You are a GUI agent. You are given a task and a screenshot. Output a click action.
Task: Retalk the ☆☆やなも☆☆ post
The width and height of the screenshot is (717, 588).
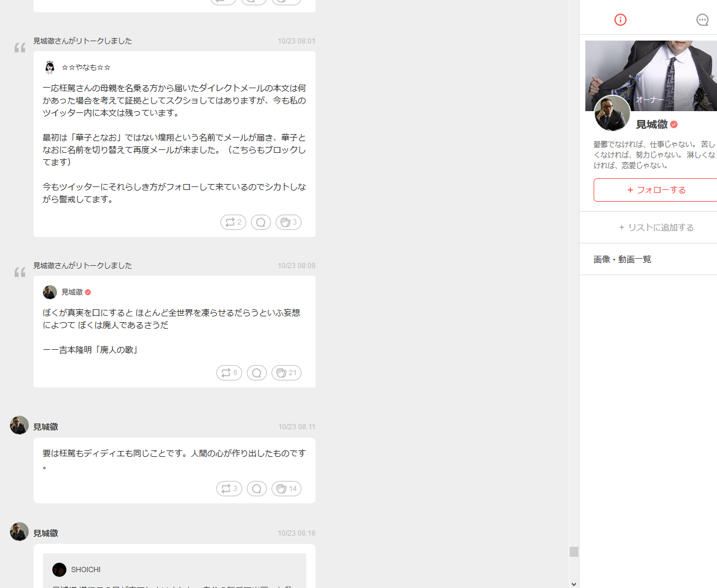pos(233,222)
